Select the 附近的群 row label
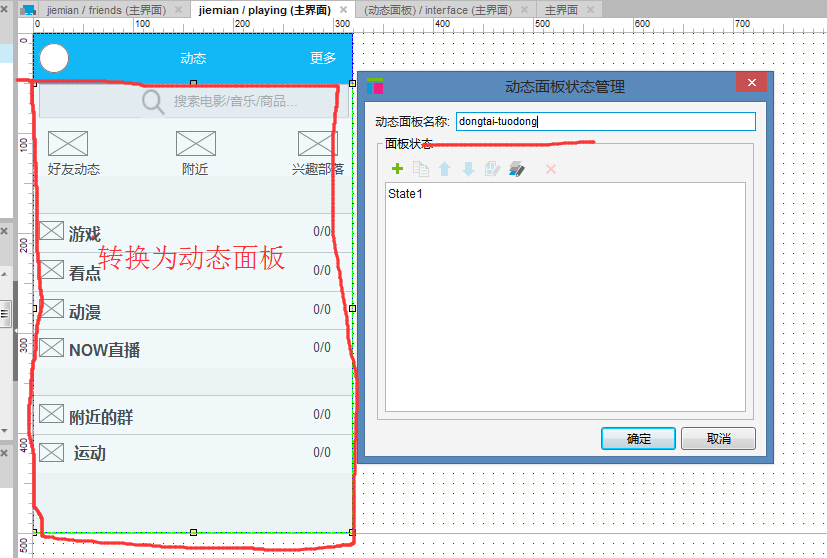Image resolution: width=827 pixels, height=558 pixels. point(101,417)
